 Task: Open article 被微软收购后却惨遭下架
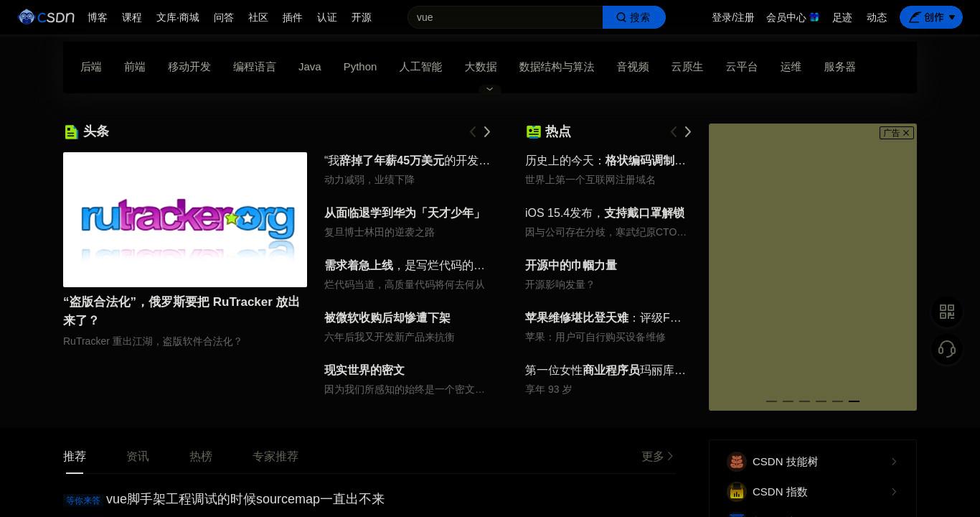coord(387,318)
